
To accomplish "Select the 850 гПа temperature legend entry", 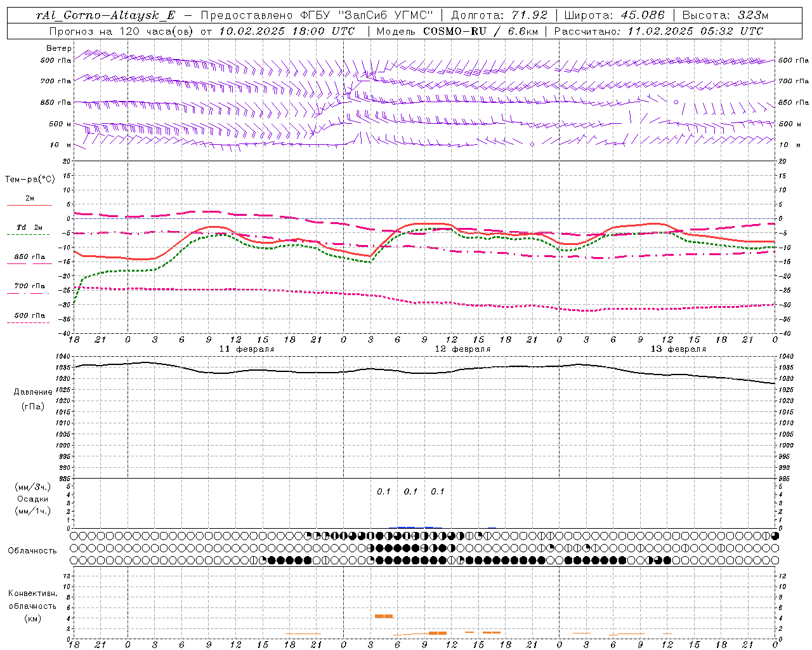I will [x=29, y=260].
